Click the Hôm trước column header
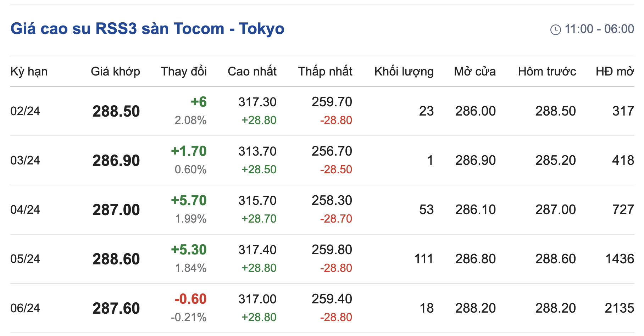 point(546,72)
